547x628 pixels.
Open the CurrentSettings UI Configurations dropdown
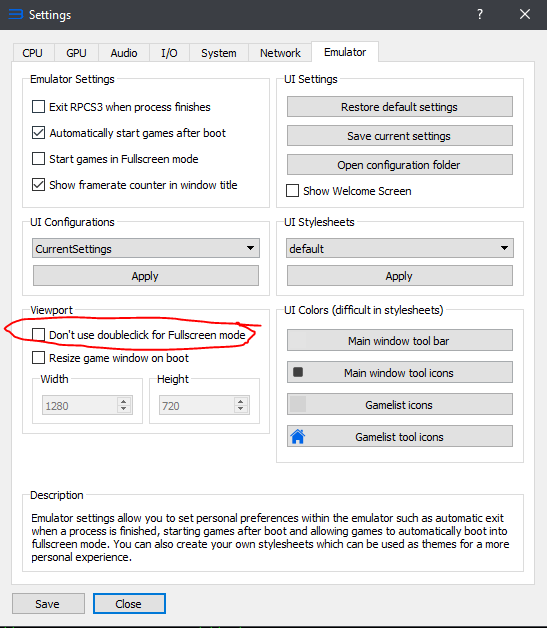[x=146, y=248]
